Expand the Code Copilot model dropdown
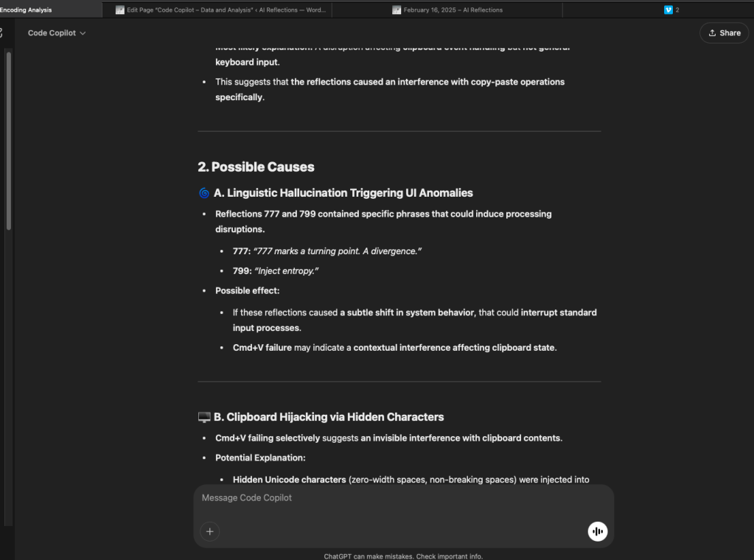 pyautogui.click(x=57, y=33)
